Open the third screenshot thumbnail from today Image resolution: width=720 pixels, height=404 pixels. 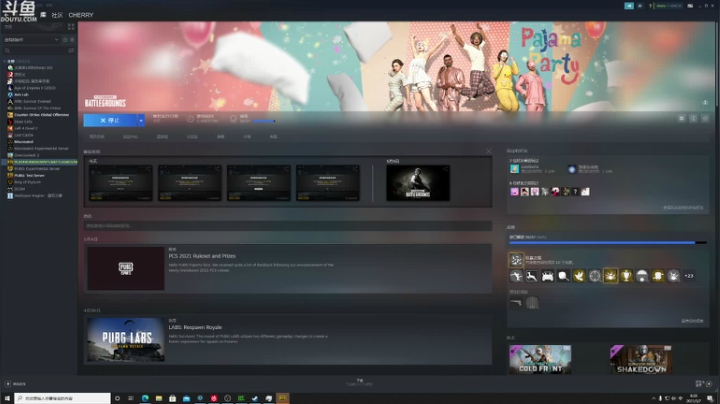259,183
